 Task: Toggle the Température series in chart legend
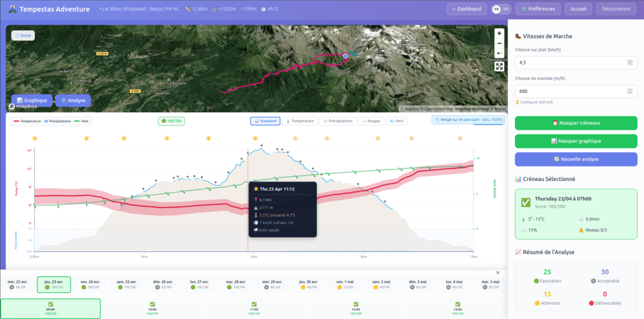(x=27, y=121)
